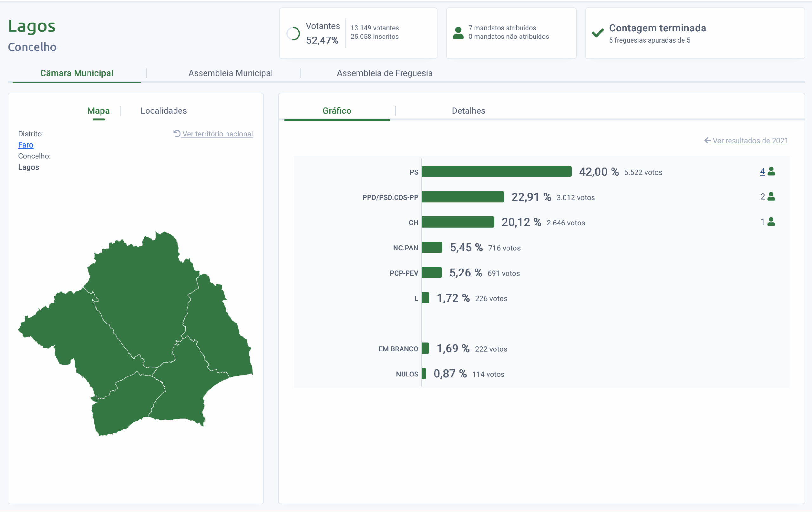The width and height of the screenshot is (812, 512).
Task: Click the mandates person icon in header
Action: 458,33
